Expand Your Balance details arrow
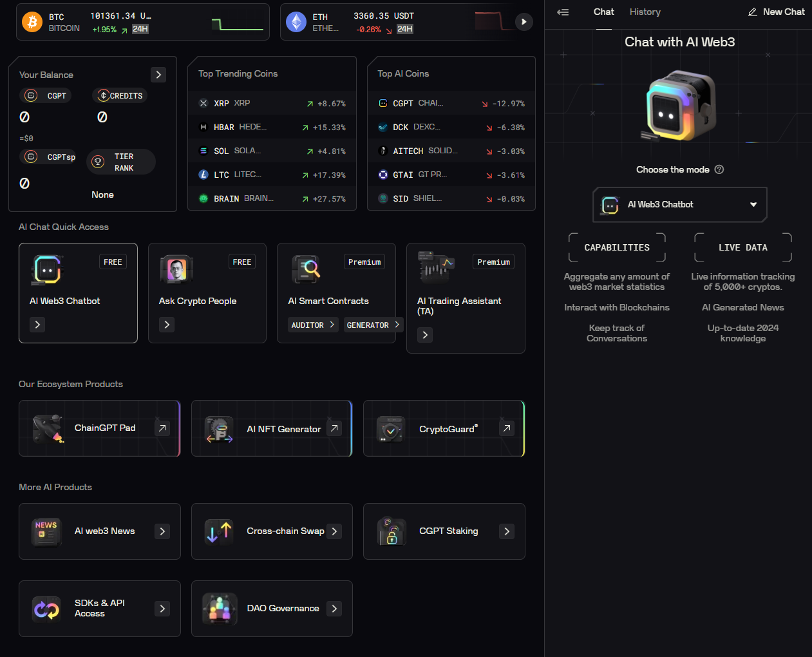812x657 pixels. (x=158, y=75)
